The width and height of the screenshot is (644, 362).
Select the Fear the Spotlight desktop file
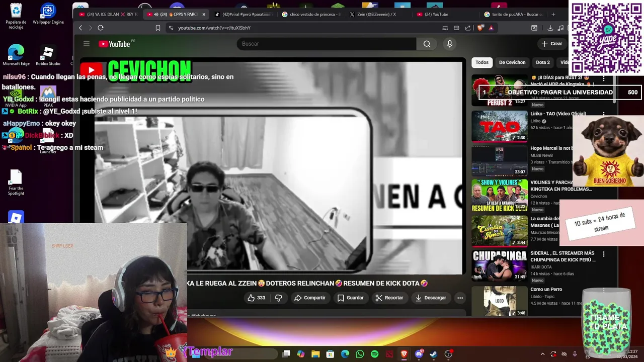(16, 183)
